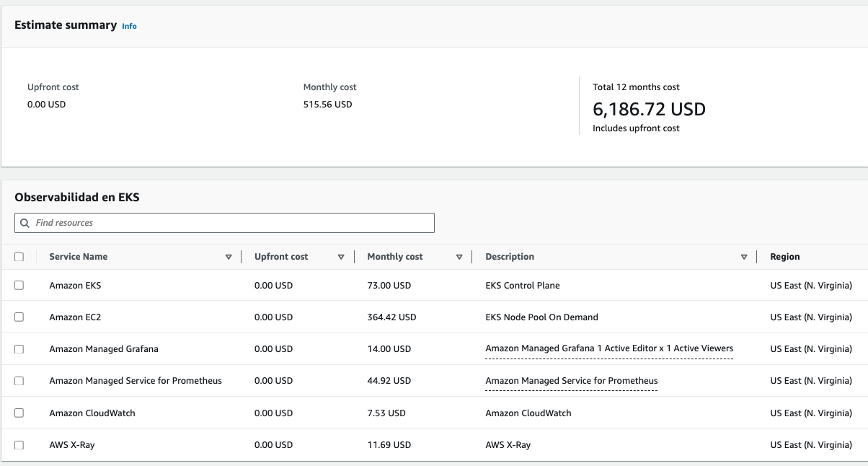Click the Upfront cost column header
868x466 pixels.
coord(281,257)
